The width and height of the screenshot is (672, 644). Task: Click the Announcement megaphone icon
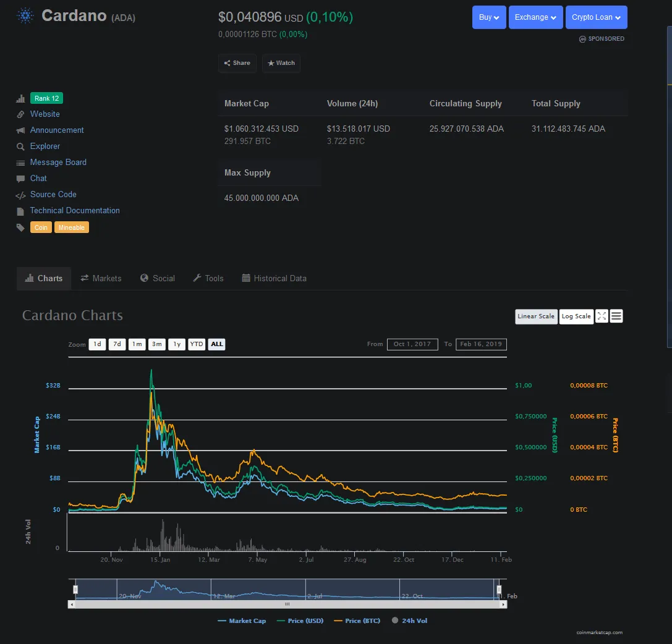tap(20, 130)
